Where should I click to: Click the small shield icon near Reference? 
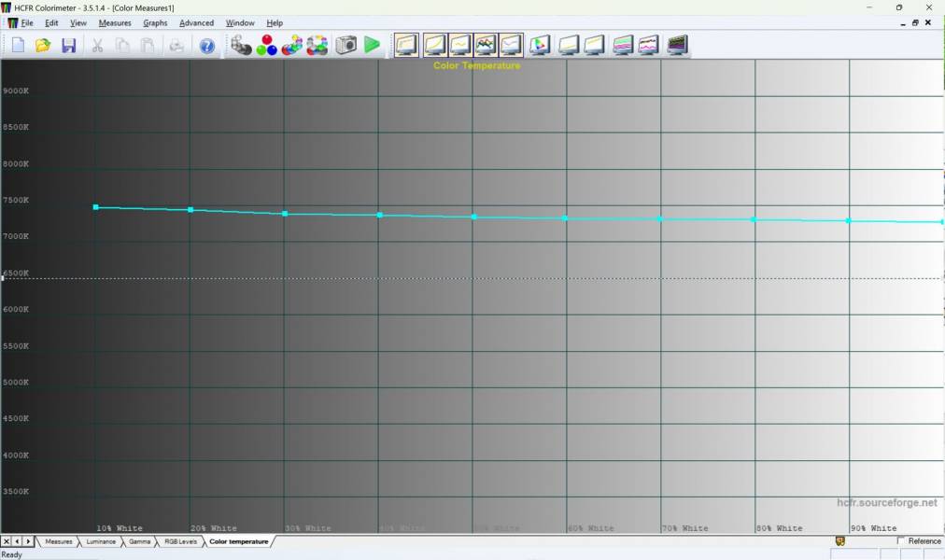click(840, 541)
